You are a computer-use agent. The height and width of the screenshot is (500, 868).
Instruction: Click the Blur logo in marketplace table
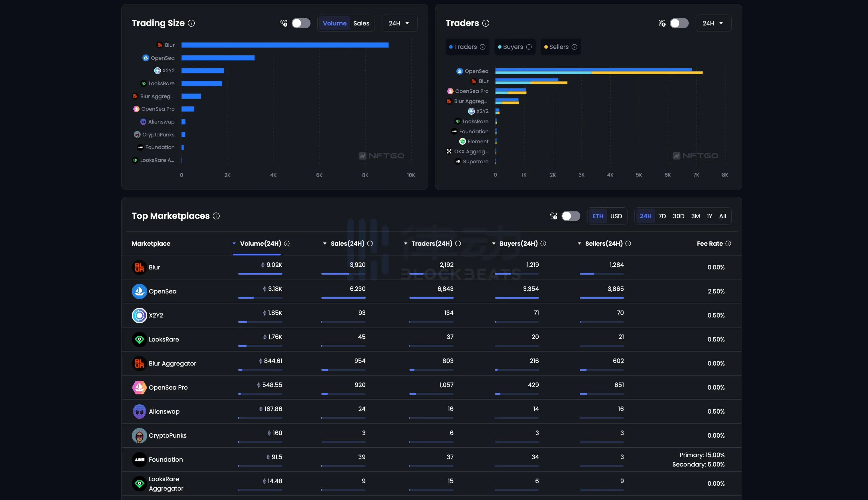(x=139, y=267)
